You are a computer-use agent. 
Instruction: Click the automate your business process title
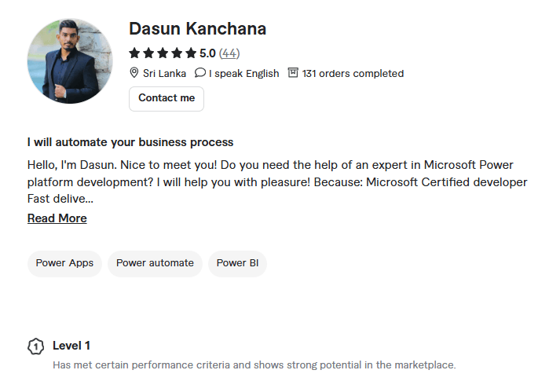pyautogui.click(x=130, y=142)
